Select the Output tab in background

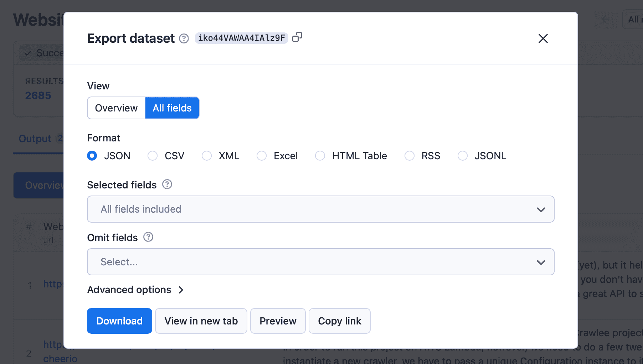click(34, 139)
